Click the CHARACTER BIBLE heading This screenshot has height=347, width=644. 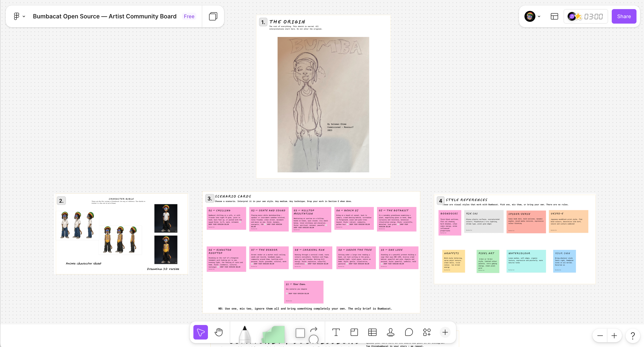tap(121, 199)
